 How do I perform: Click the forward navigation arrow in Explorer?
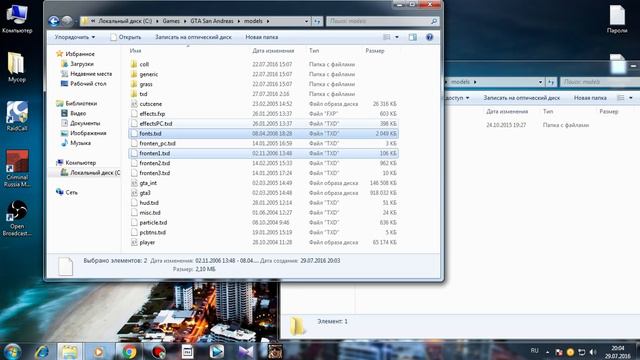pyautogui.click(x=67, y=21)
